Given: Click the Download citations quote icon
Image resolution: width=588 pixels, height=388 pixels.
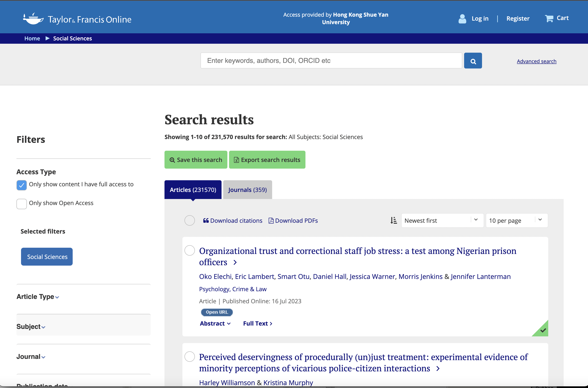Looking at the screenshot, I should click(x=206, y=220).
